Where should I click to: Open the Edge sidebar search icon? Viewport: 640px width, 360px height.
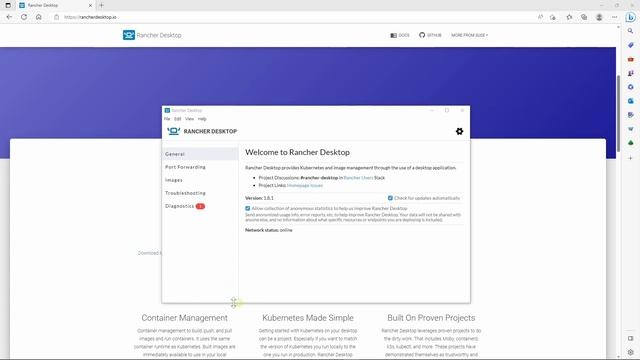pyautogui.click(x=631, y=31)
